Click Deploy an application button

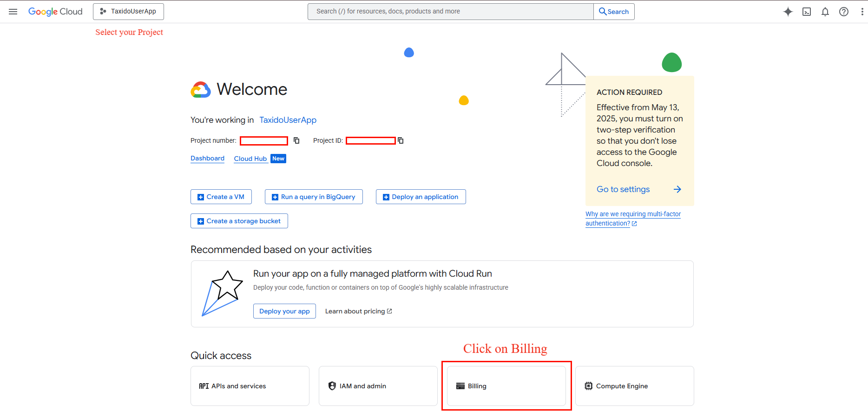421,197
